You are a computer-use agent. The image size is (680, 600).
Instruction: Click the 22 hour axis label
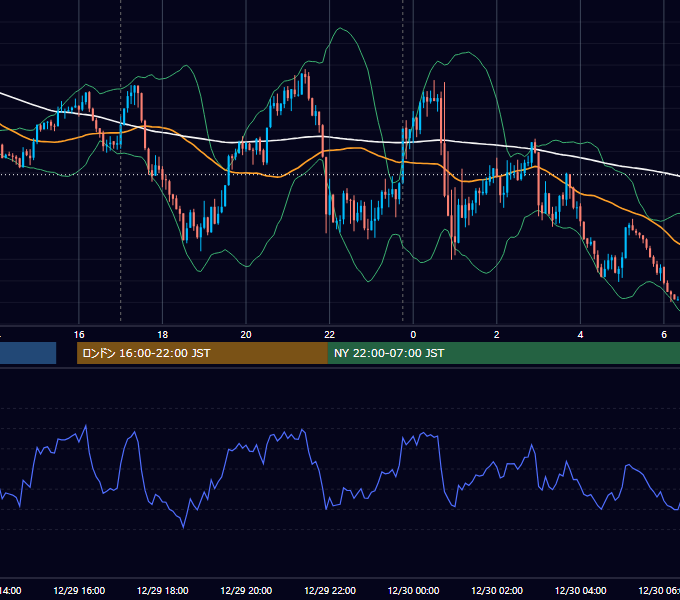(x=330, y=335)
